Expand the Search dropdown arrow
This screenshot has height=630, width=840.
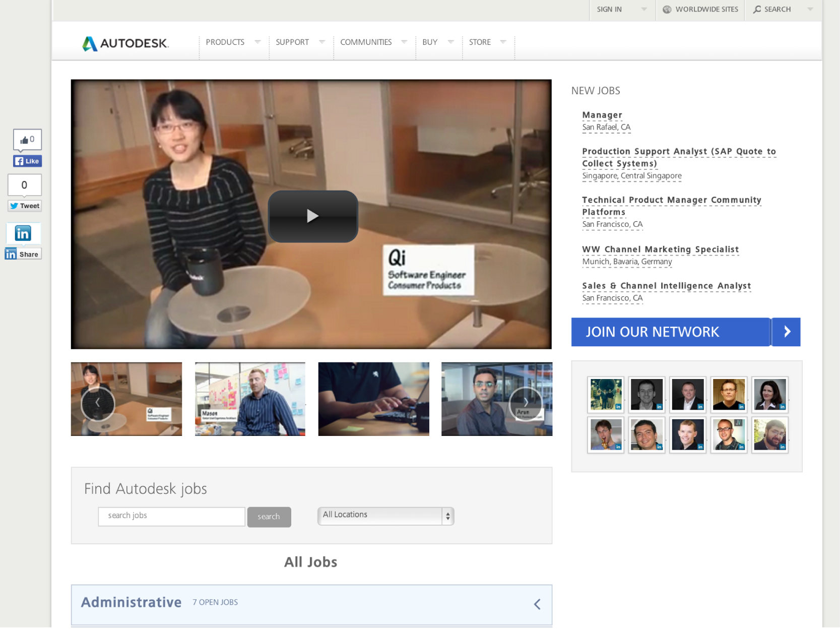(x=810, y=9)
